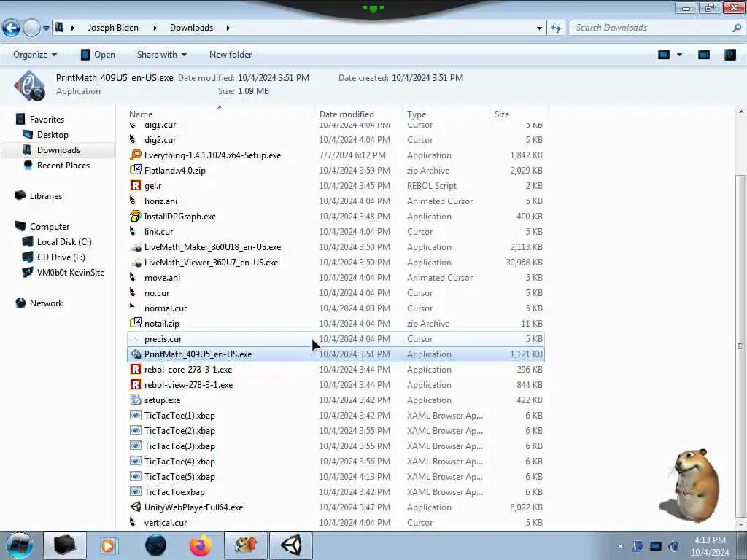Click the setup.exe file icon

click(136, 400)
